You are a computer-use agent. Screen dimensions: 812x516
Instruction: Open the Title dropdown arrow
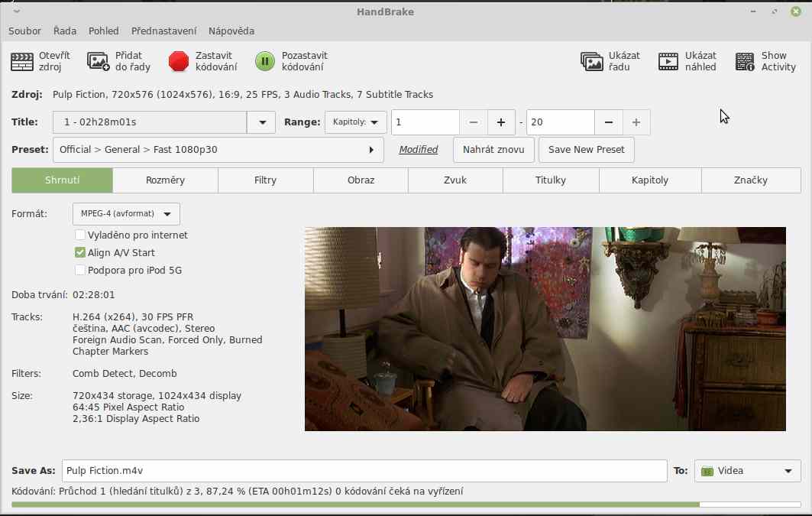[x=261, y=122]
